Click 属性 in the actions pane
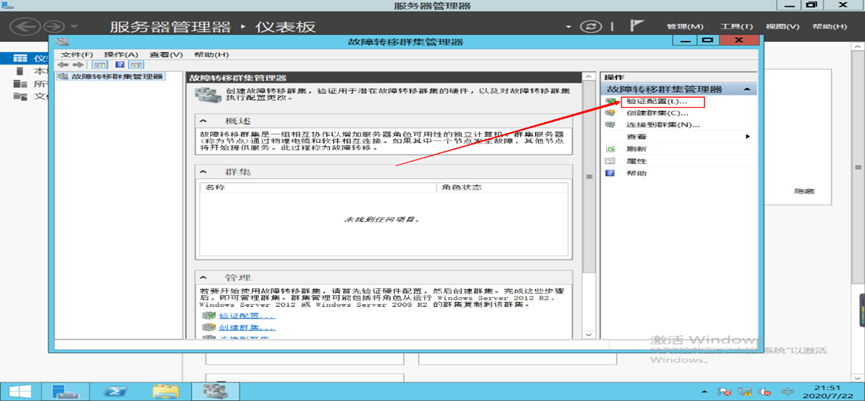The image size is (865, 401). click(637, 161)
